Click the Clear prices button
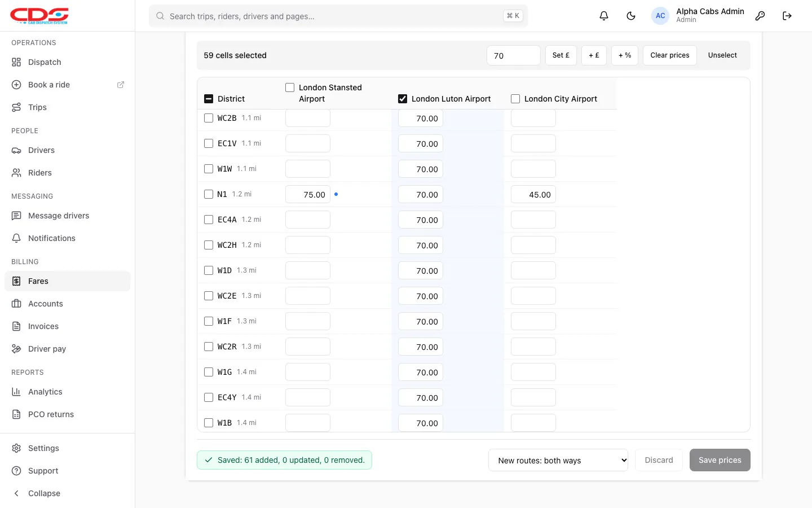The height and width of the screenshot is (508, 812). click(670, 55)
